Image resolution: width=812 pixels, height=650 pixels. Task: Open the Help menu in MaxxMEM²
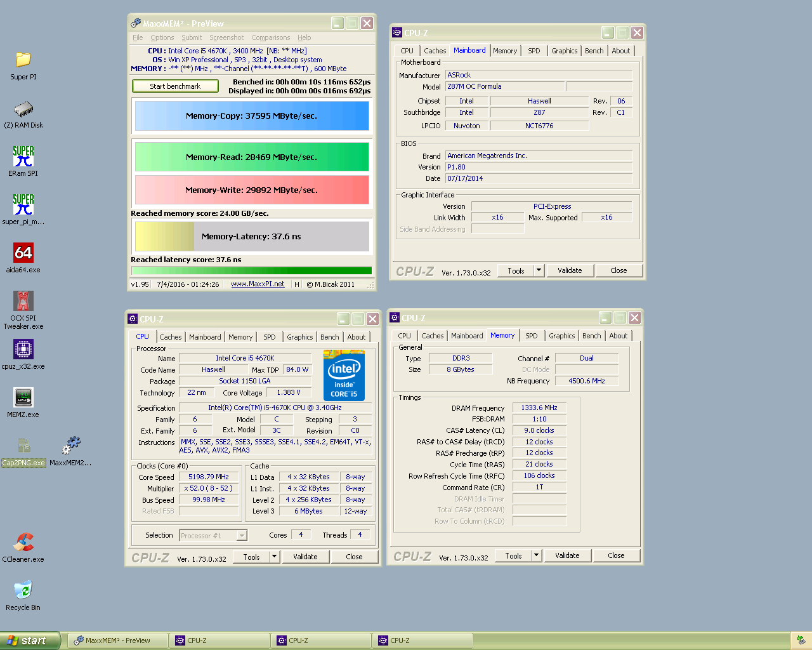304,37
